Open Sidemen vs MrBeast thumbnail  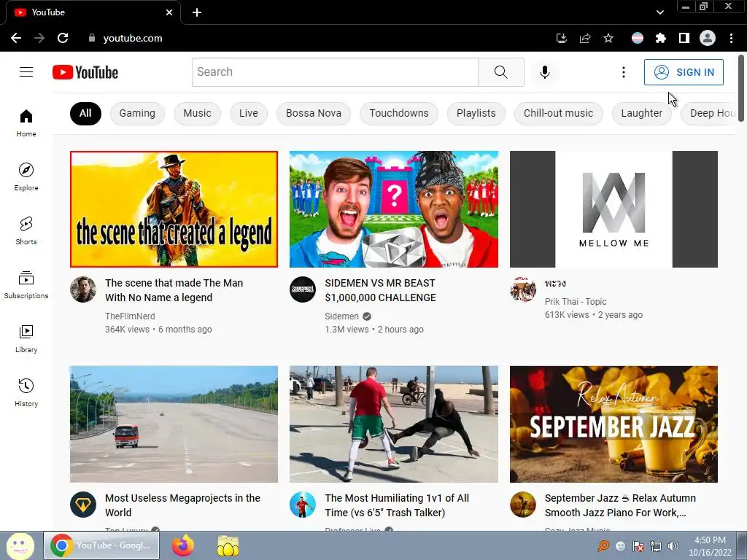coord(394,209)
